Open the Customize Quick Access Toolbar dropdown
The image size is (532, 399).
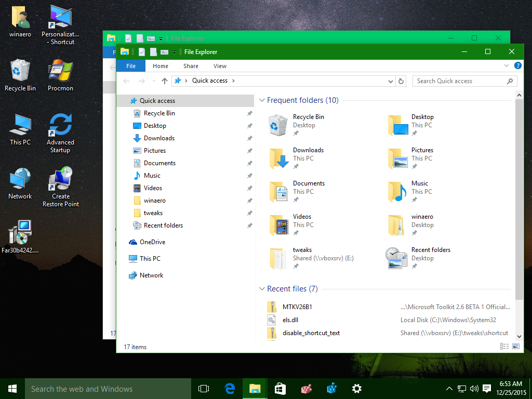[174, 52]
